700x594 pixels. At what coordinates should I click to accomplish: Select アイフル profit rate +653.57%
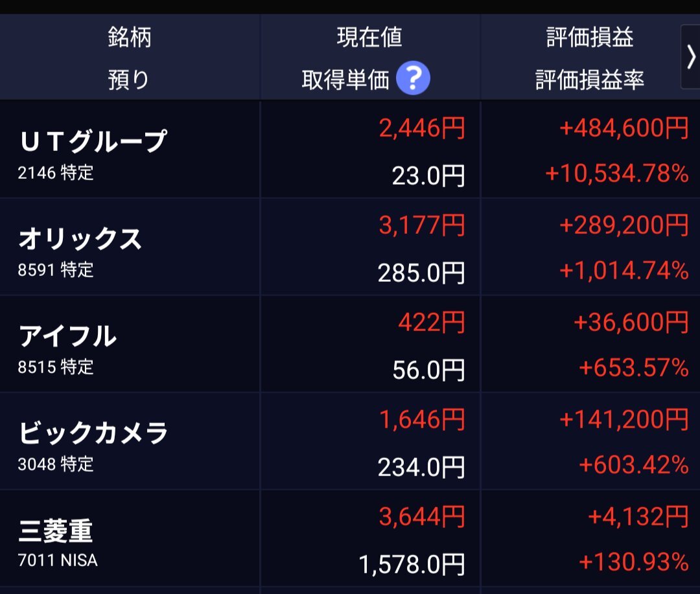[633, 367]
